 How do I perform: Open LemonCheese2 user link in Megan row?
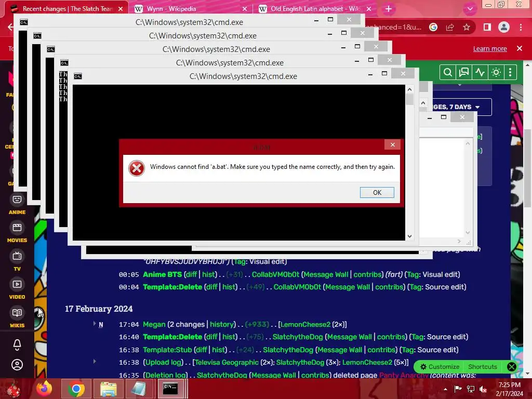[305, 324]
